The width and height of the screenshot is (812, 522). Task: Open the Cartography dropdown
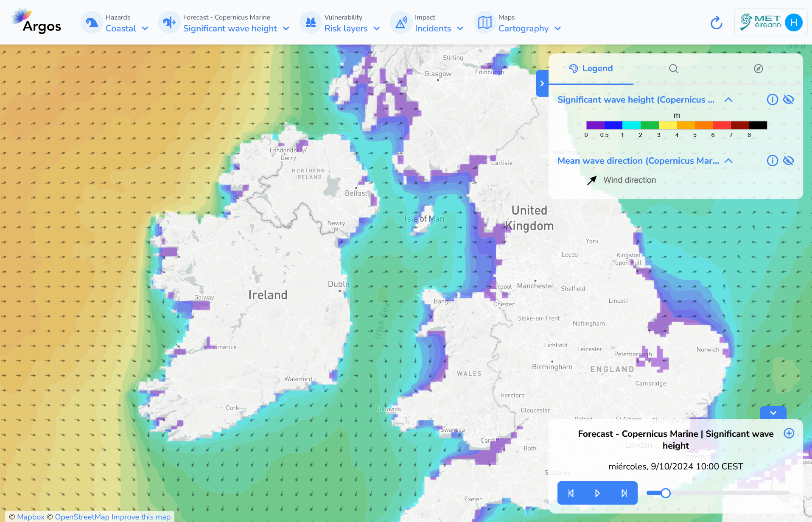[x=530, y=28]
